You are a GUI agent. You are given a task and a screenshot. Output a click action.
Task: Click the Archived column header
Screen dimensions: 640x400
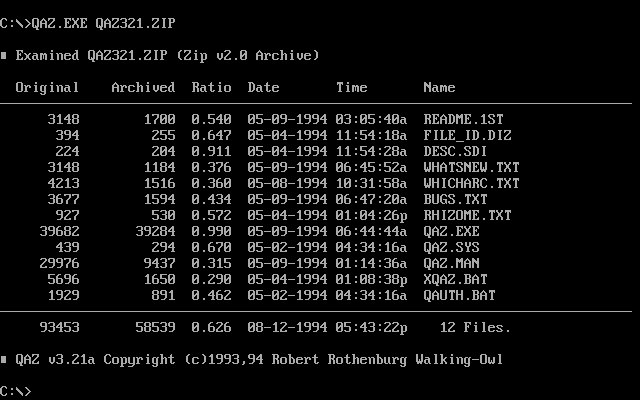(x=143, y=87)
